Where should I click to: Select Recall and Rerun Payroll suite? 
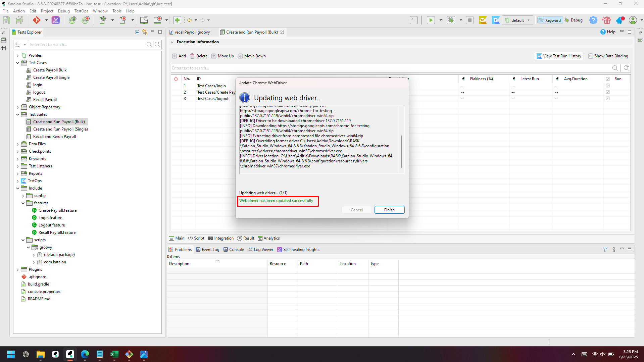point(54,137)
